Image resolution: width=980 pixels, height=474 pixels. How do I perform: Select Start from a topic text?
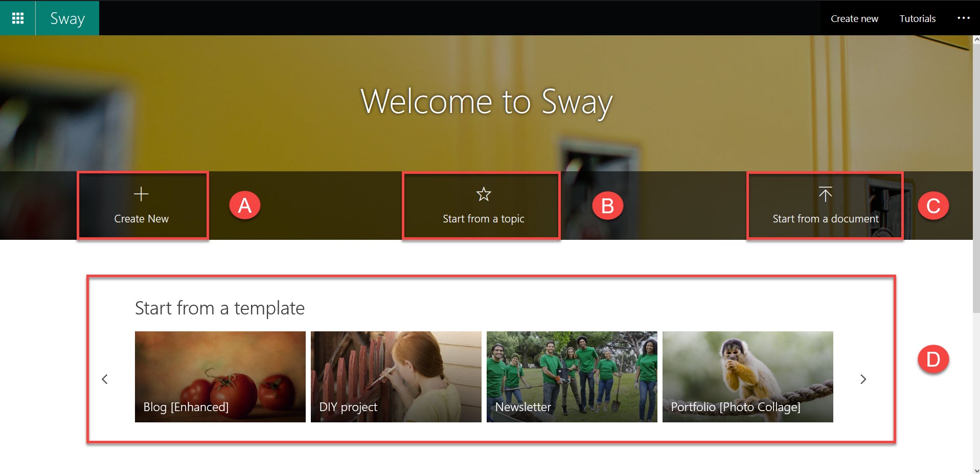coord(483,219)
